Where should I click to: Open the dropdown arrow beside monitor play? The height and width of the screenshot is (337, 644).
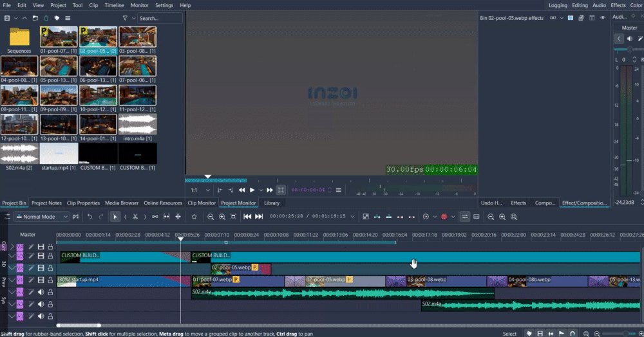pyautogui.click(x=261, y=190)
